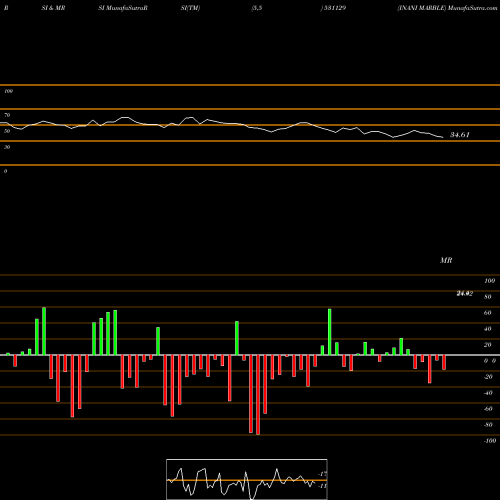Click the end of the white RSI line
Viewport: 500px width, 500px height.
443,137
